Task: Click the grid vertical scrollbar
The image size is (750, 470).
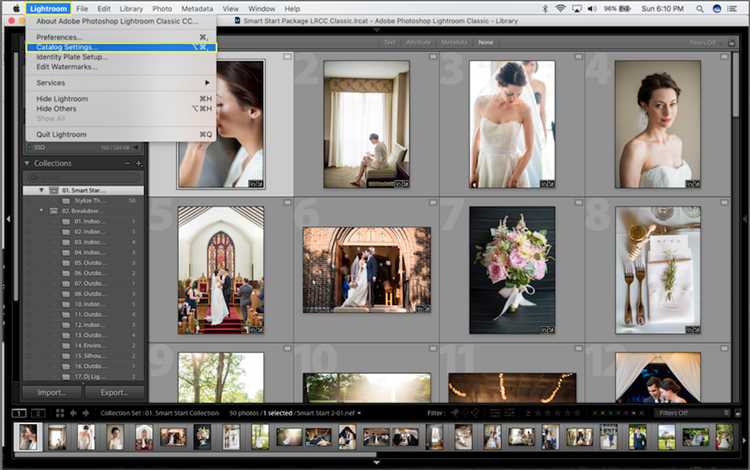Action: [735, 84]
